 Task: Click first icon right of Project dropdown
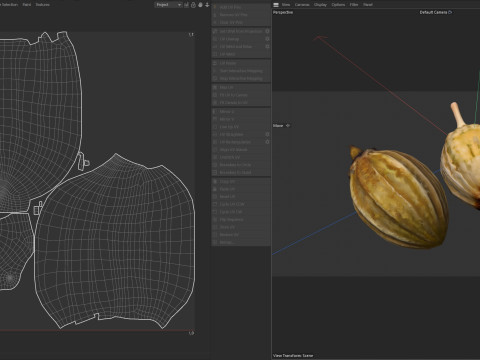click(186, 5)
